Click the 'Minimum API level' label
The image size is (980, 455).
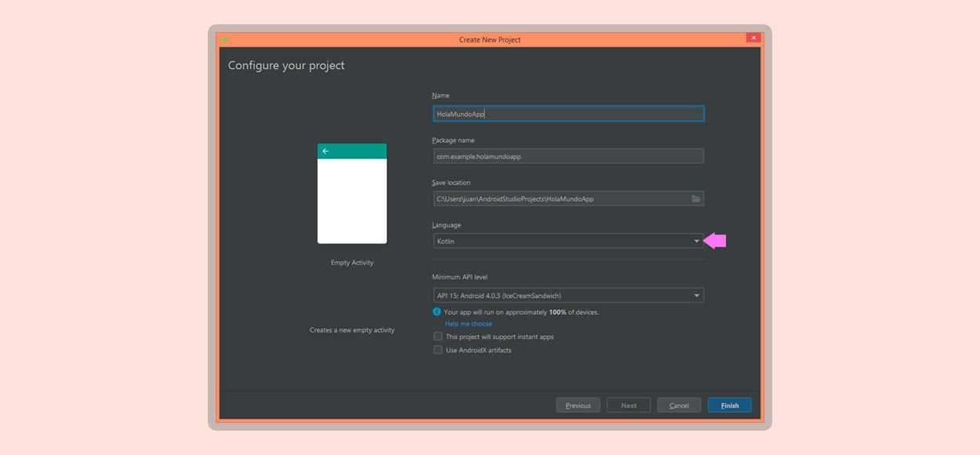pyautogui.click(x=459, y=277)
